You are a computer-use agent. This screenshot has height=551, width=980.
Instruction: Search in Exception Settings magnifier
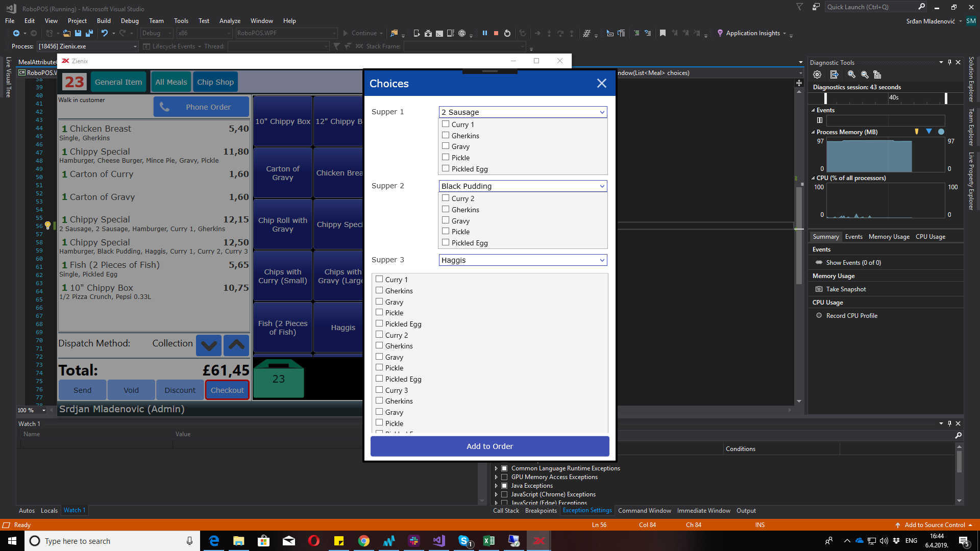958,436
